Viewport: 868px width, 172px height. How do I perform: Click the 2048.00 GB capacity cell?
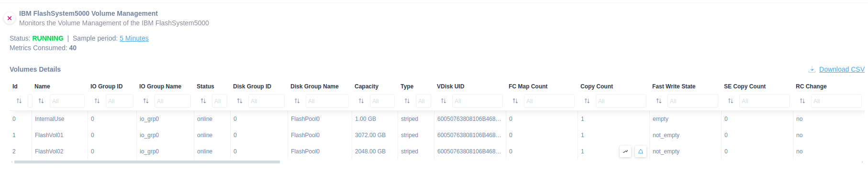pos(375,151)
